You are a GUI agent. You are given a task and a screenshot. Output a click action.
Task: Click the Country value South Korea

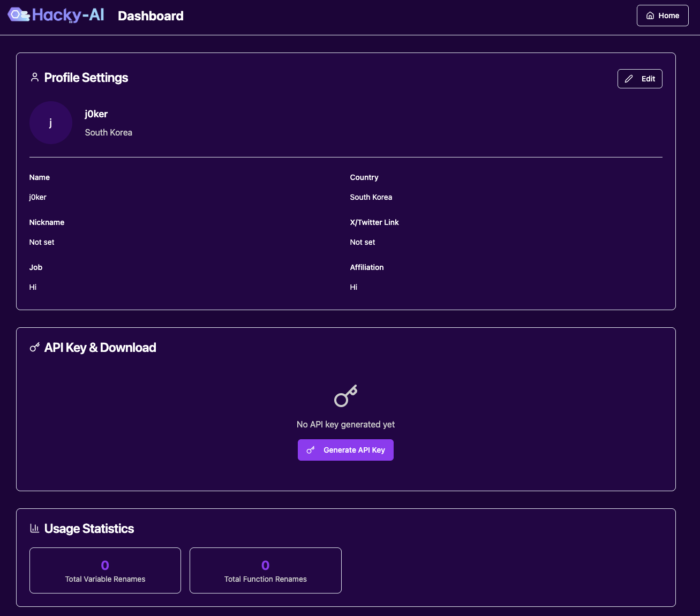point(371,197)
